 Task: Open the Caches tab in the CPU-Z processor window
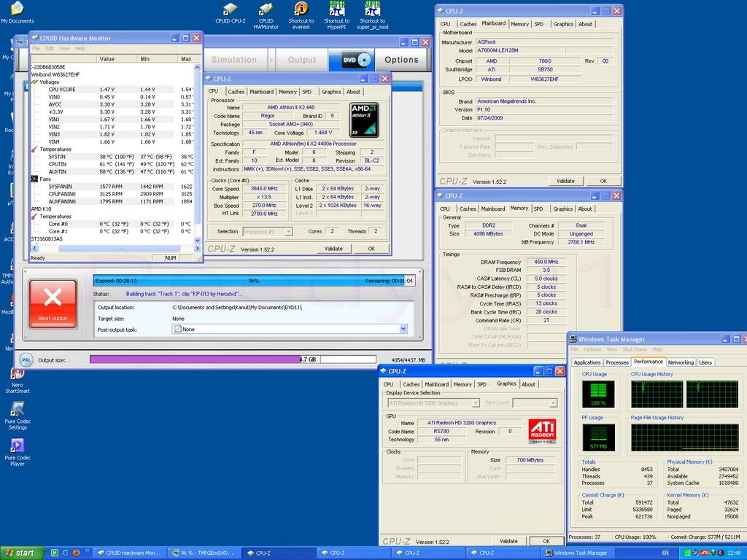click(236, 91)
